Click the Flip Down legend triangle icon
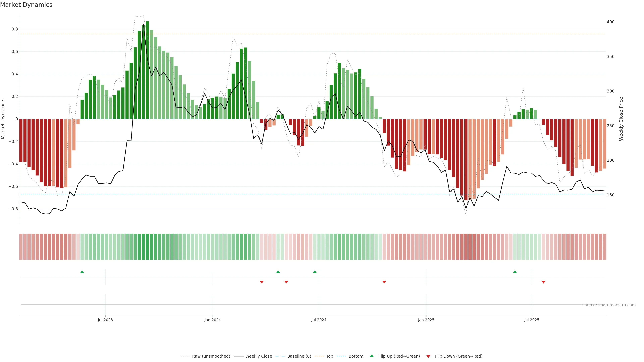Viewport: 644px width, 362px height. pos(428,356)
